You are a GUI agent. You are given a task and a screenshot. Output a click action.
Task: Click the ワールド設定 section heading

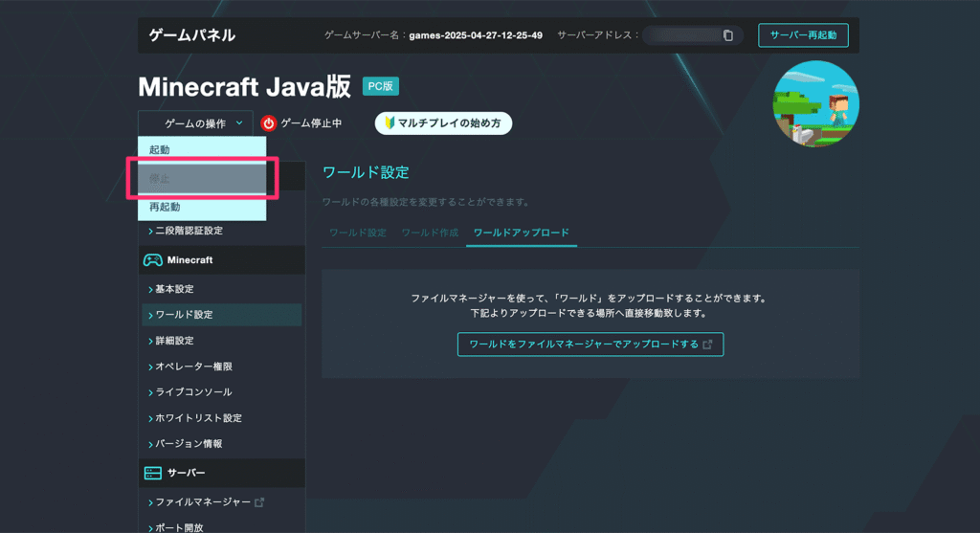pyautogui.click(x=366, y=172)
